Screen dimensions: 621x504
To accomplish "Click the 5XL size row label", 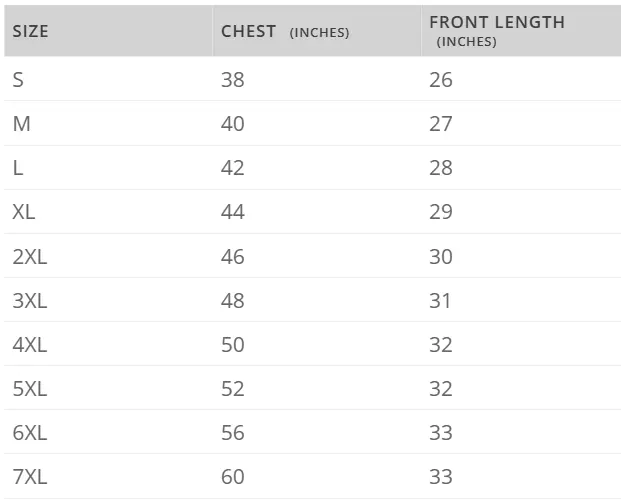I will pos(30,388).
